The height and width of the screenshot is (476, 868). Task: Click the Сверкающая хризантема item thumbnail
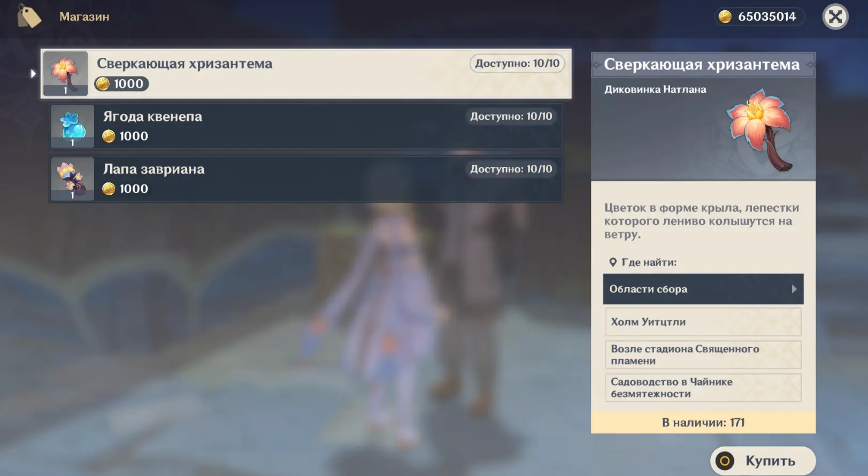(x=65, y=73)
